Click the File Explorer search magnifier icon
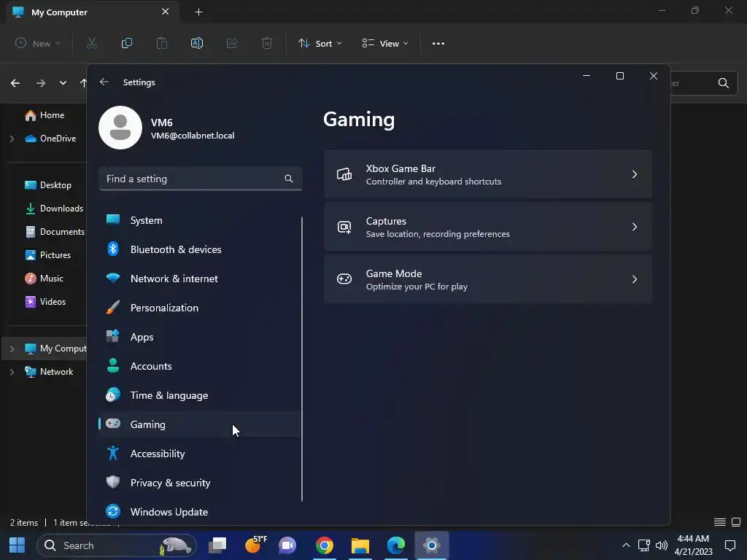Image resolution: width=747 pixels, height=560 pixels. (723, 83)
